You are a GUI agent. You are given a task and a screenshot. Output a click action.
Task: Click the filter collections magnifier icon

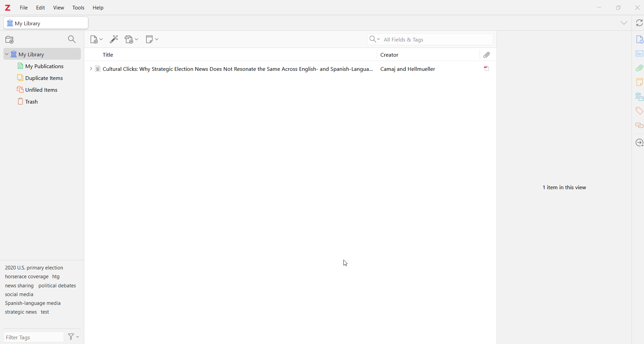pos(72,40)
